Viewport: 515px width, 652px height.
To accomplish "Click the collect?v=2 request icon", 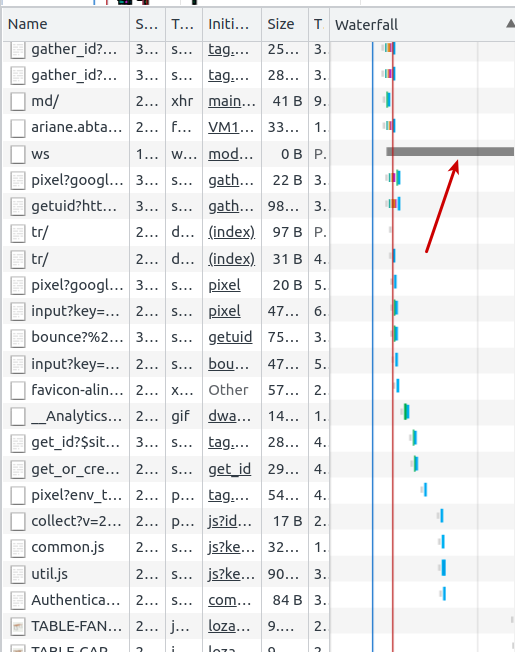I will click(x=18, y=521).
